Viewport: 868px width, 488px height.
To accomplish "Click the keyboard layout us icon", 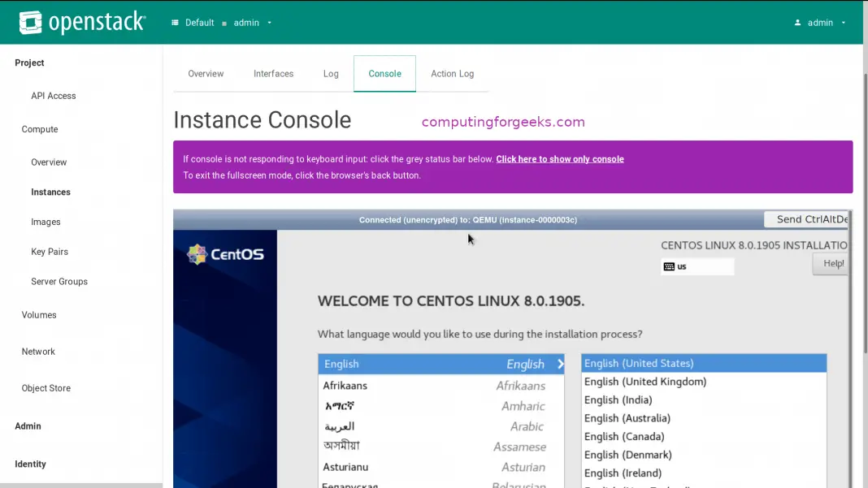I will tap(669, 266).
